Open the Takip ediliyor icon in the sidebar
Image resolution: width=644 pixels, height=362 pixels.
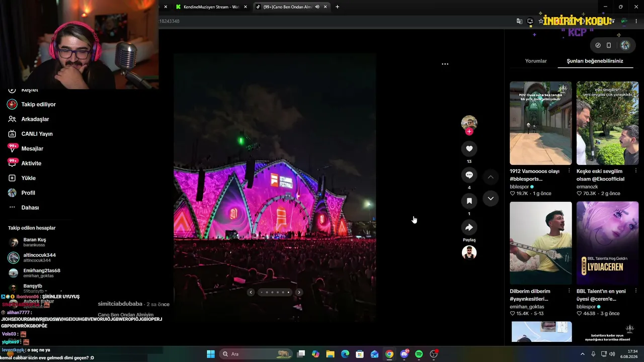point(12,104)
